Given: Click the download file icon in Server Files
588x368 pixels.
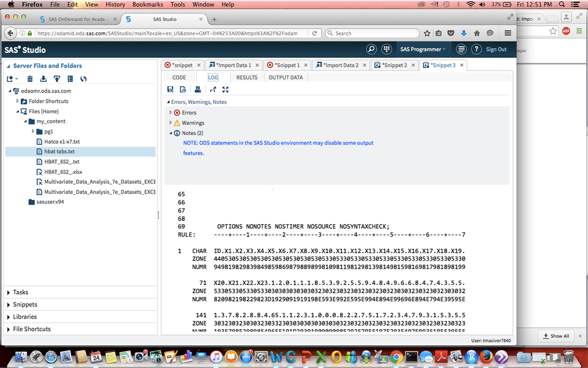Looking at the screenshot, I should point(44,78).
